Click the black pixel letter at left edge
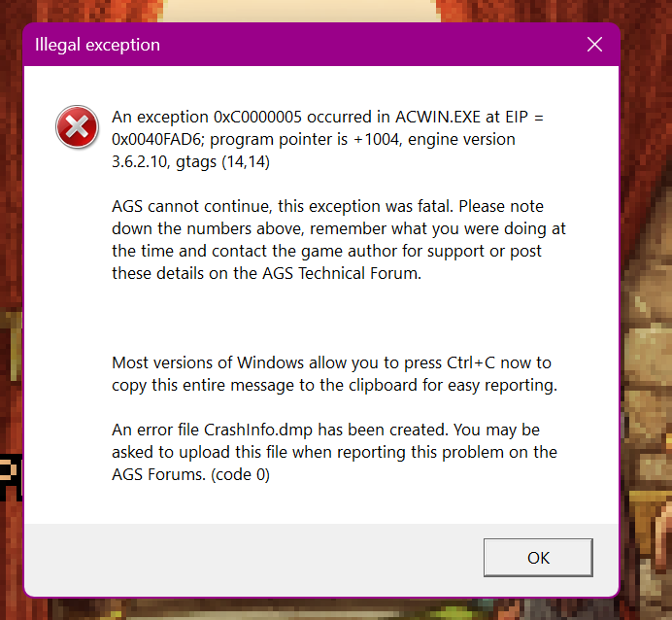The height and width of the screenshot is (620, 672). pos(11,477)
